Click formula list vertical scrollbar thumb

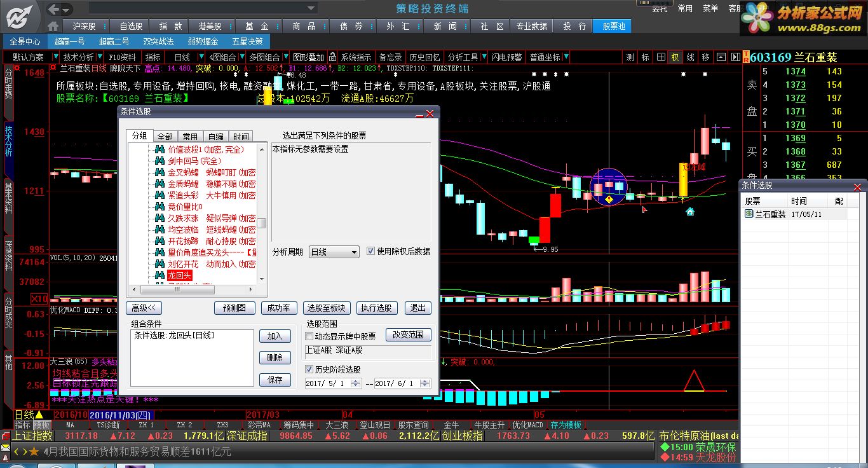point(261,224)
